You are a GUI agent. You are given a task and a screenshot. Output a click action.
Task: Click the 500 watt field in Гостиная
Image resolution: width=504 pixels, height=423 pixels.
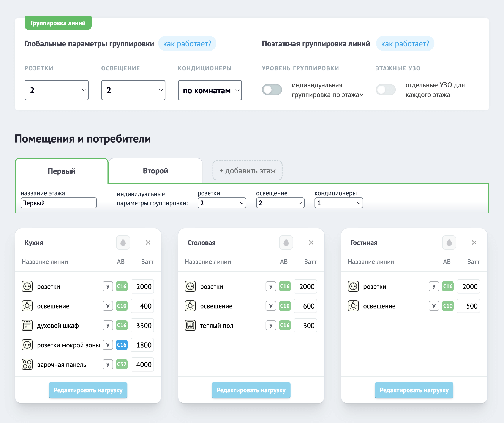468,306
